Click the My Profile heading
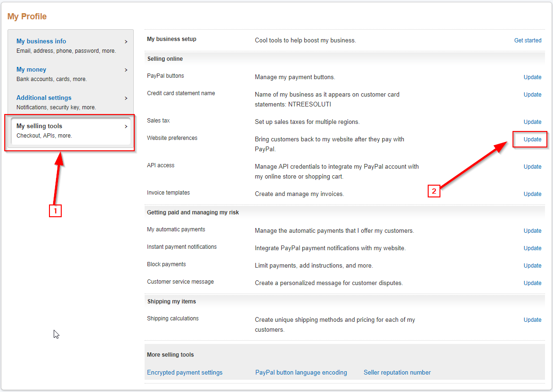The image size is (553, 392). (x=27, y=16)
